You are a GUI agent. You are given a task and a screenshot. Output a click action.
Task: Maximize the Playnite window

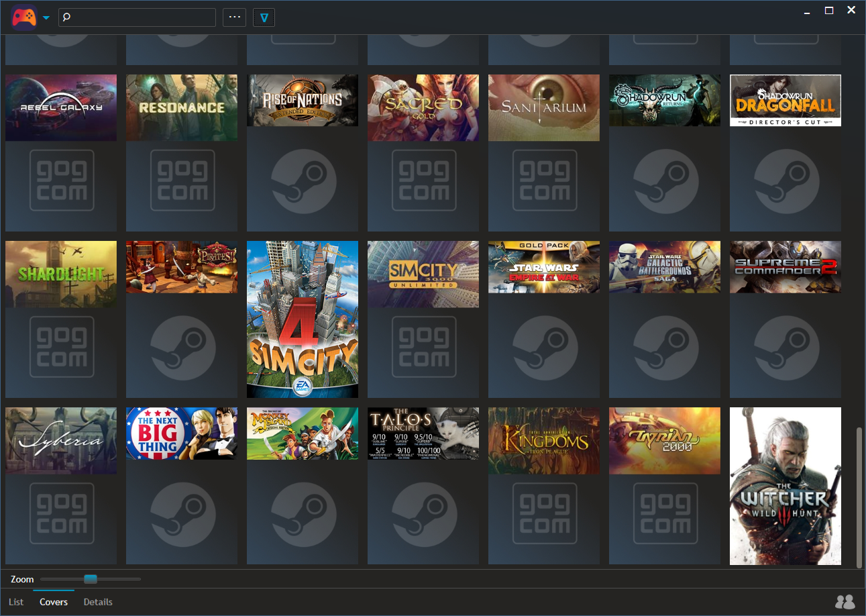829,10
